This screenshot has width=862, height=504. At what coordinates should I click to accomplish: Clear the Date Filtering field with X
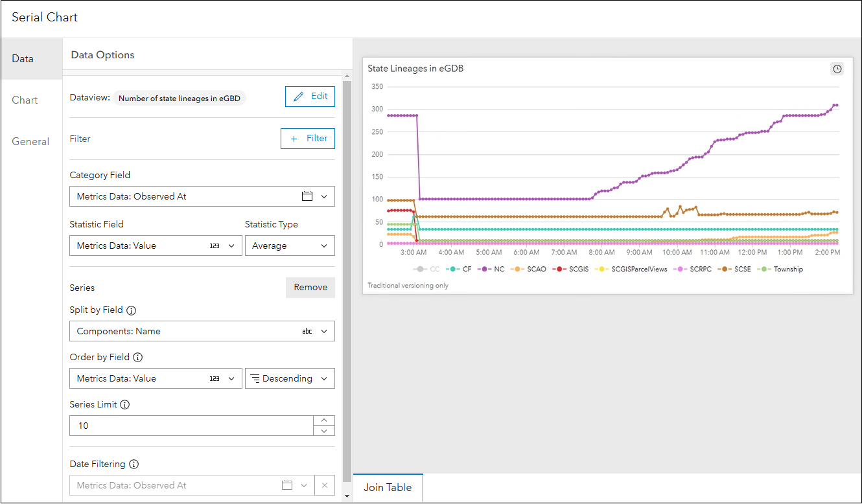pos(325,485)
